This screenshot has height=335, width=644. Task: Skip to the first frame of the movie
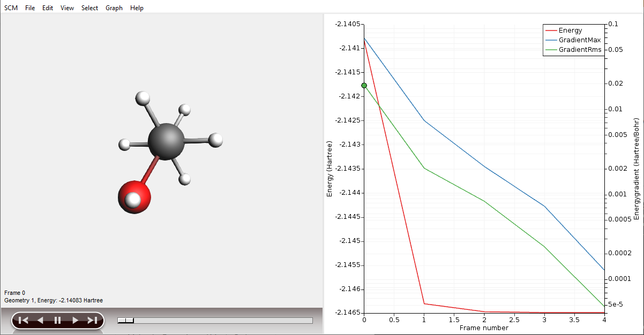click(22, 319)
